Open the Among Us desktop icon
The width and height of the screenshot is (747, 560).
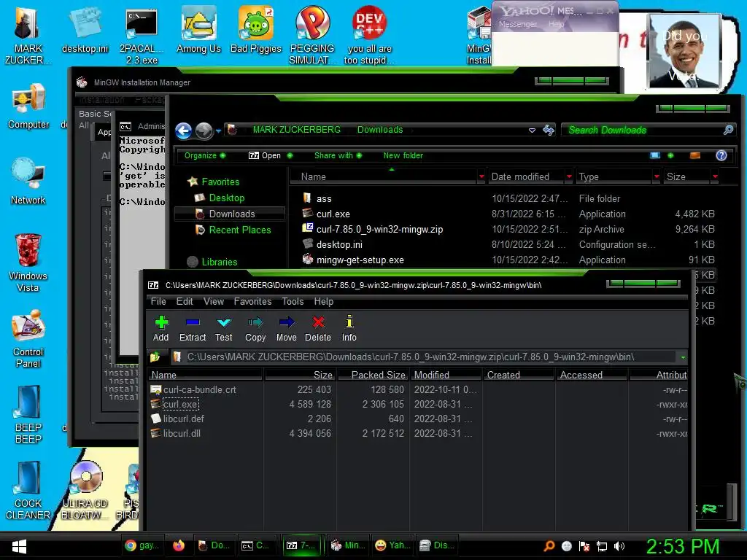click(x=198, y=29)
